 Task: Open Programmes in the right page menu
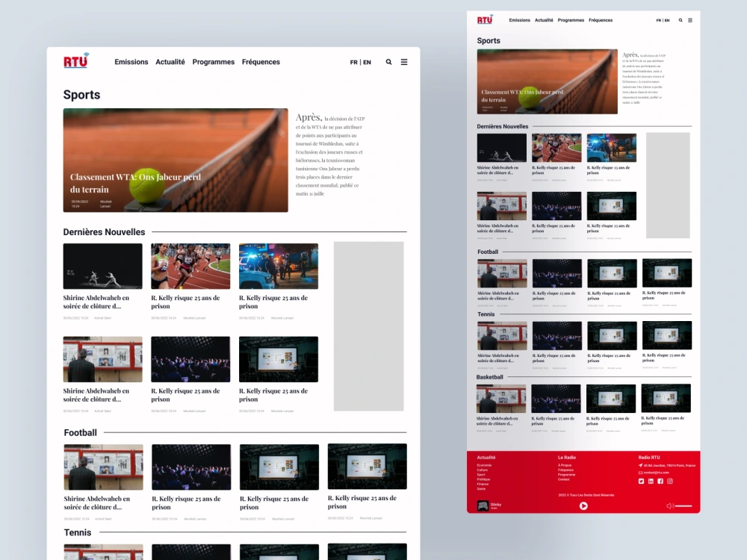(571, 20)
